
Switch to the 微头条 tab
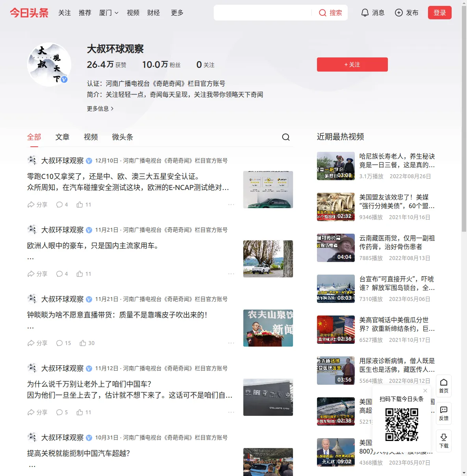122,137
